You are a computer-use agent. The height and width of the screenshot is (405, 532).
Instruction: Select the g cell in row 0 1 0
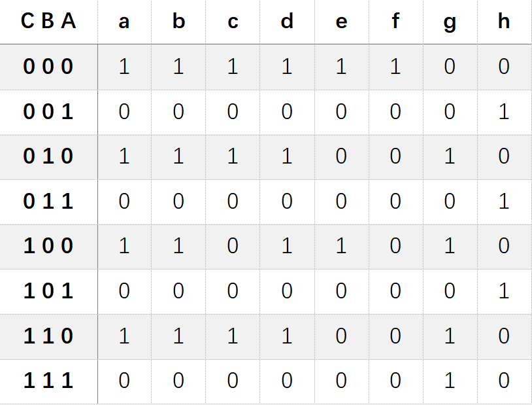click(x=450, y=156)
